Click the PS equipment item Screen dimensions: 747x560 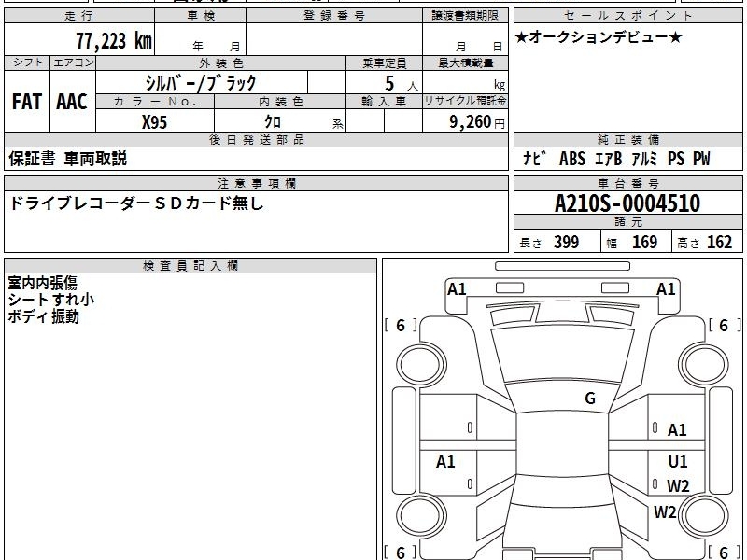pos(676,159)
